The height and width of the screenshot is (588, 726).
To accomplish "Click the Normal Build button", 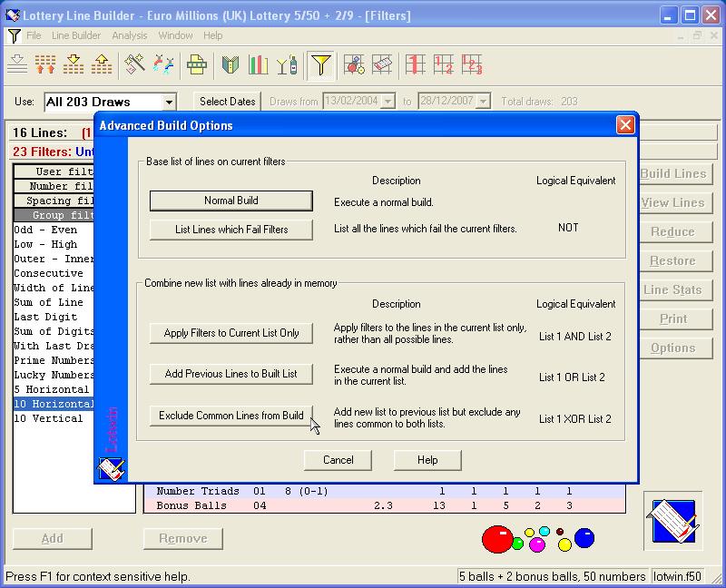I will [231, 201].
